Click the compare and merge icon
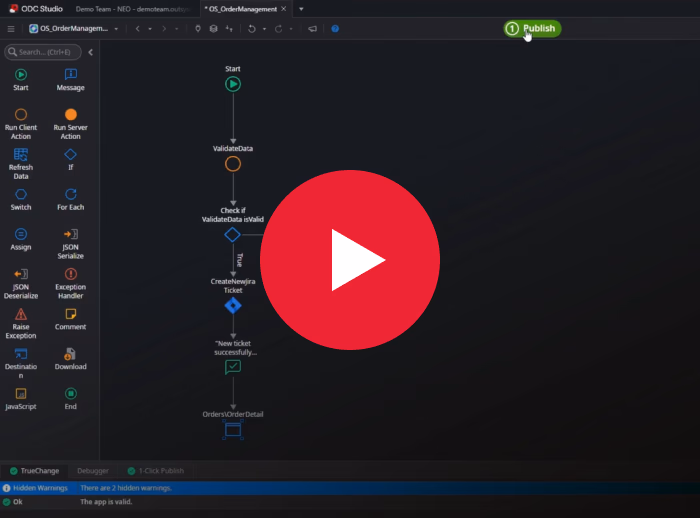Screen dimensions: 700x518 click(x=229, y=29)
